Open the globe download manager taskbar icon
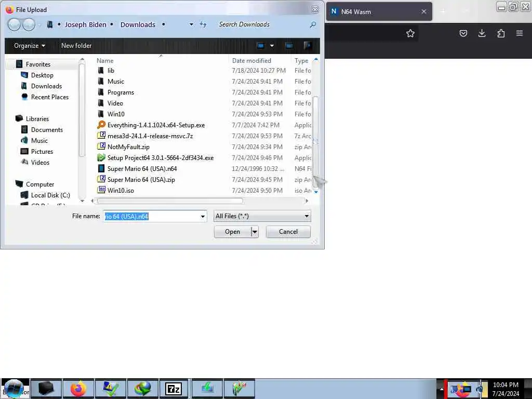532x399 pixels. coord(142,389)
